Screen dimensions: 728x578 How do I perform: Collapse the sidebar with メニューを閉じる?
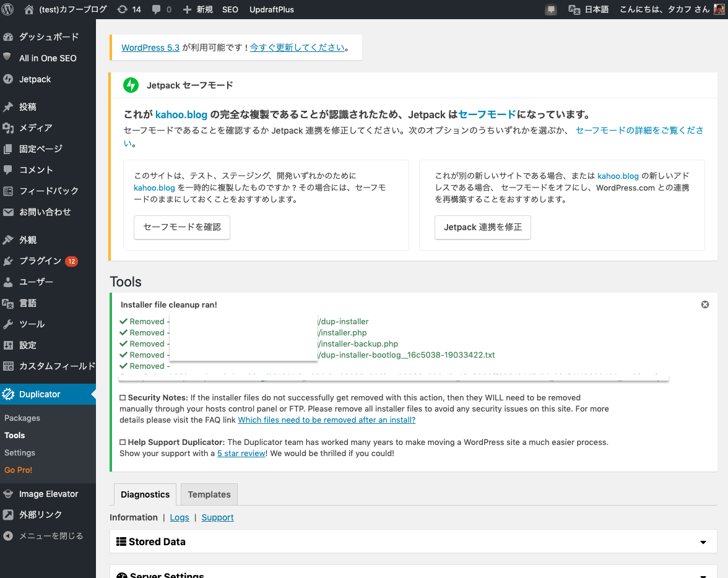pos(50,536)
